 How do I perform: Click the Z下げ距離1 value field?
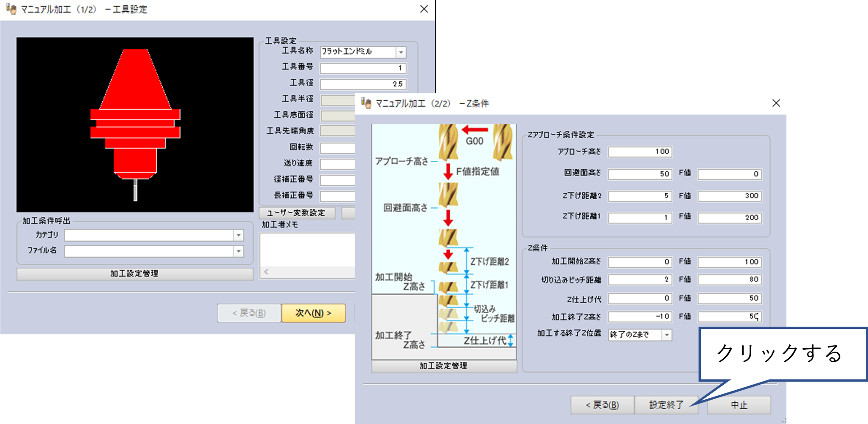[x=640, y=218]
